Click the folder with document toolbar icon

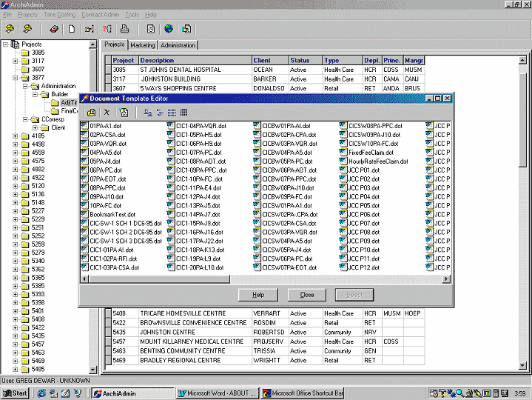[x=186, y=29]
